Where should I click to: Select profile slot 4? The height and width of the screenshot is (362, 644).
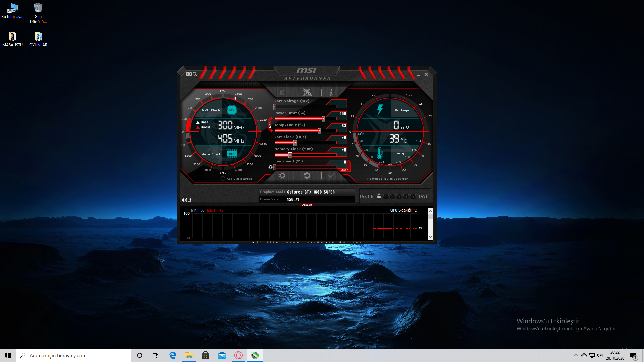coord(406,196)
